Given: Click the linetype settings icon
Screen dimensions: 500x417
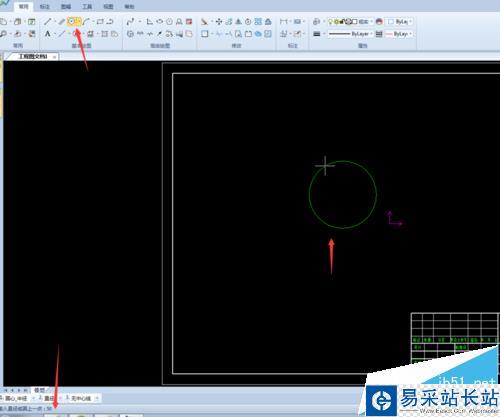Looking at the screenshot, I should tap(379, 34).
